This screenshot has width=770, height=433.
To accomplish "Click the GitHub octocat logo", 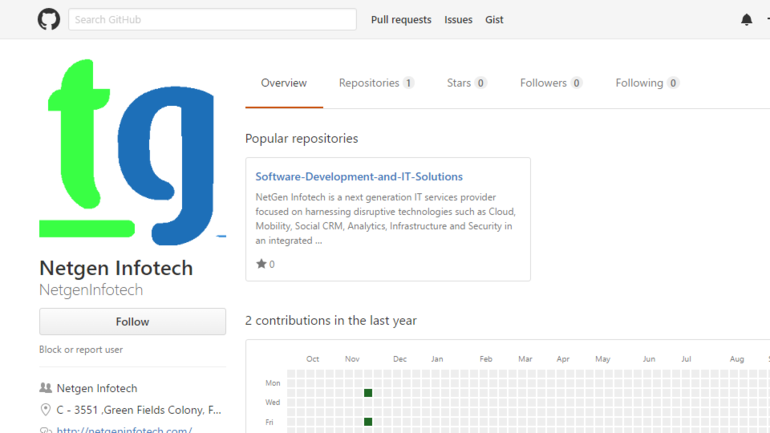I will 48,19.
